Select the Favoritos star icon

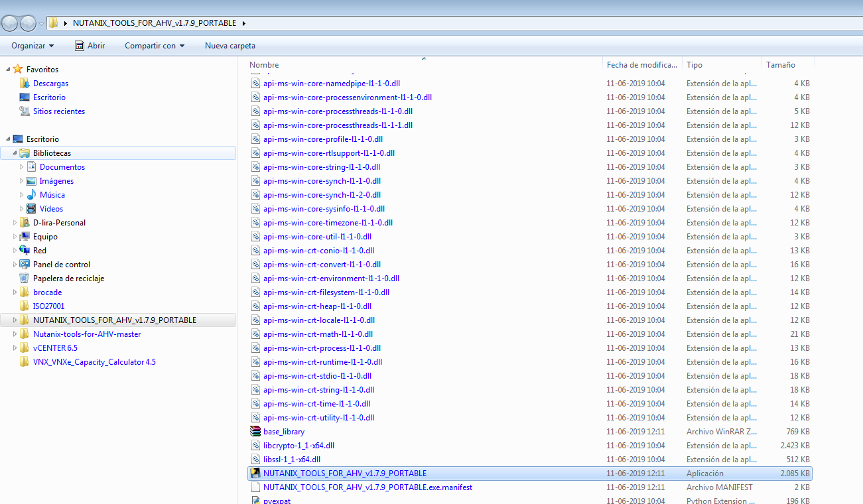[x=18, y=69]
